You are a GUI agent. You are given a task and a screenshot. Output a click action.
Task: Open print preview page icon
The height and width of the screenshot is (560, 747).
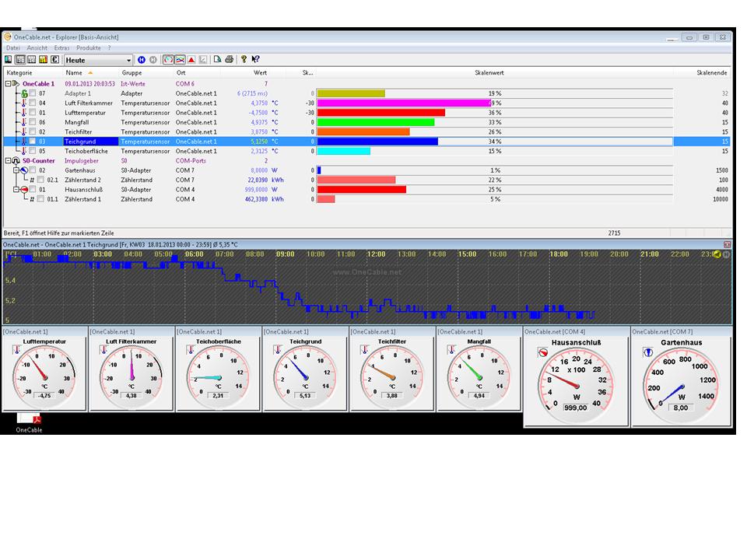(x=218, y=60)
